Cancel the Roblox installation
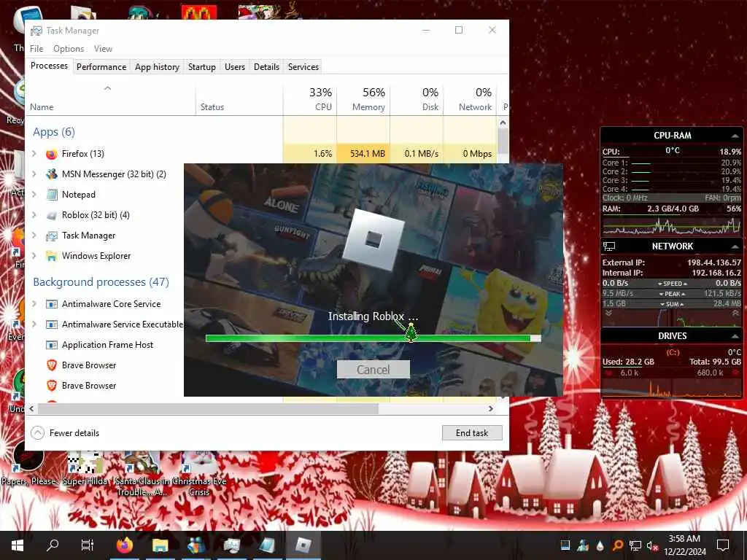This screenshot has width=747, height=560. tap(373, 370)
